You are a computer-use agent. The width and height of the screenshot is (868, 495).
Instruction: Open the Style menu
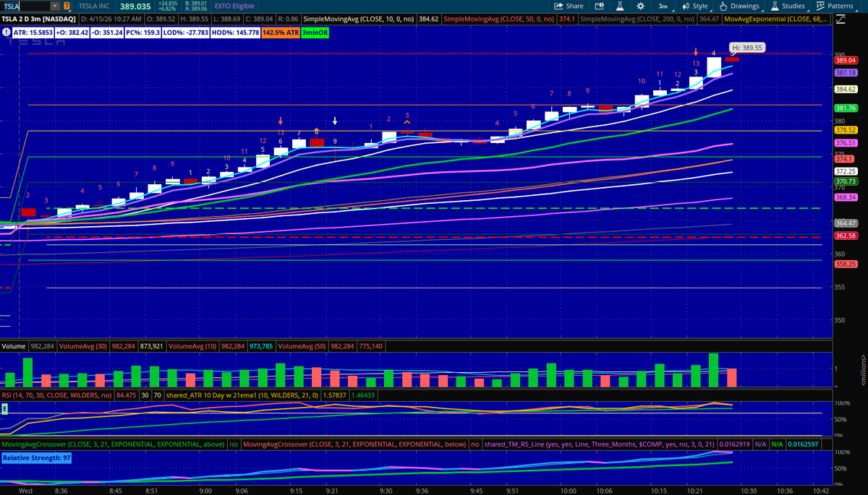coord(694,6)
